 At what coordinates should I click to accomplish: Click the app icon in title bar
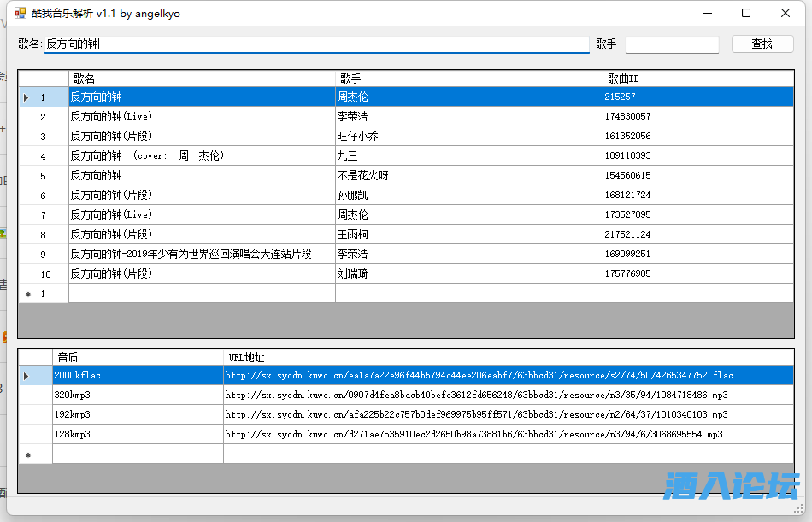click(21, 14)
